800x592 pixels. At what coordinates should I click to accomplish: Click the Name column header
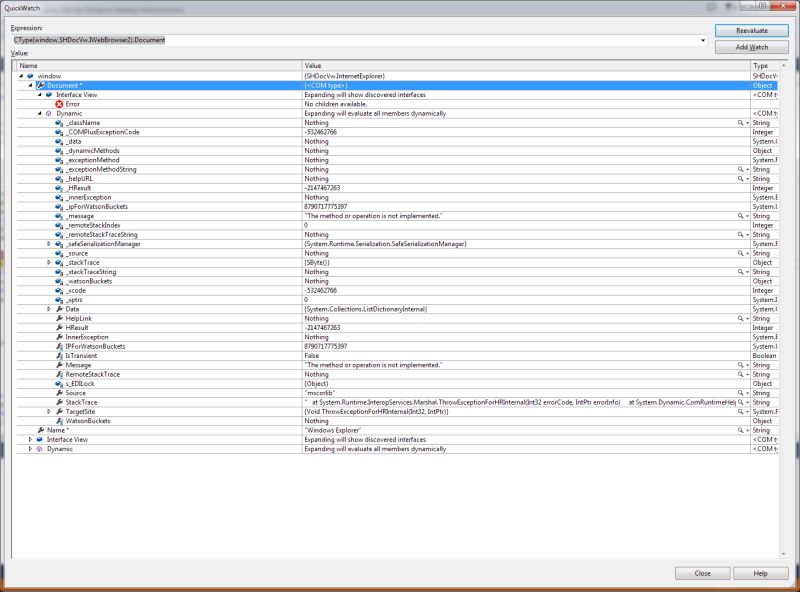[159, 66]
